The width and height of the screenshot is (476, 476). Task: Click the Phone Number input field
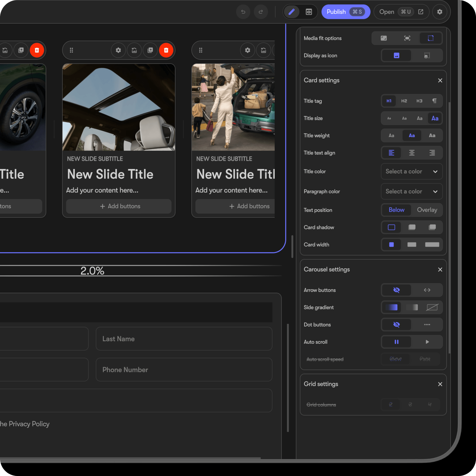184,370
